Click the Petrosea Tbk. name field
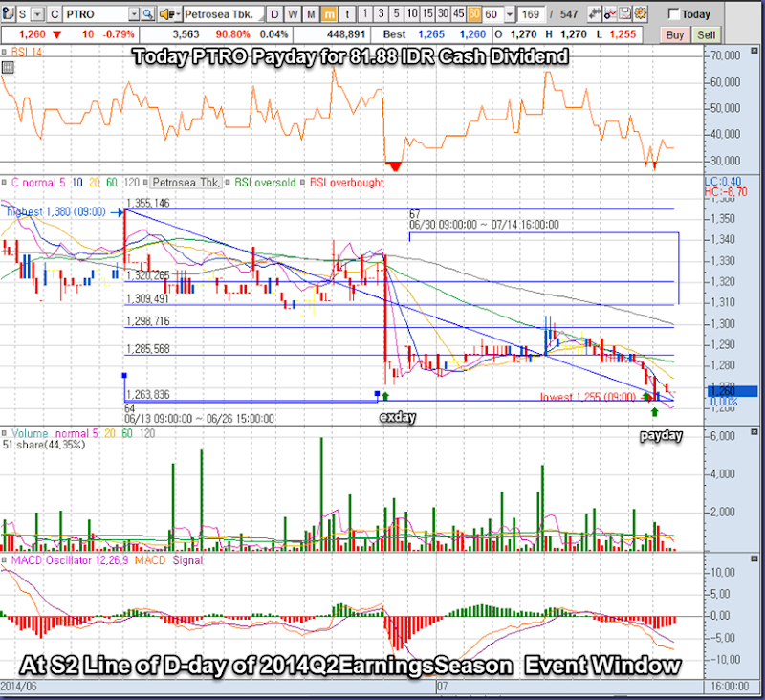This screenshot has width=765, height=700. point(224,14)
